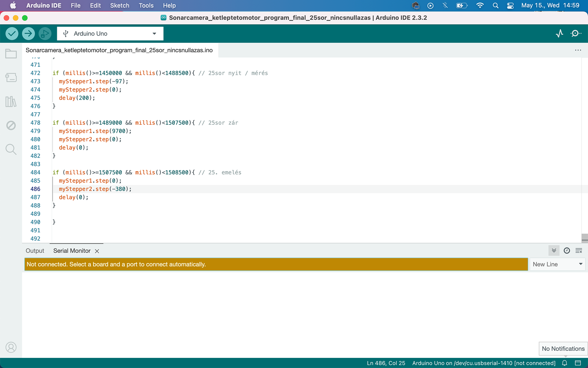Click the serial message input field
The width and height of the screenshot is (588, 368).
[276, 264]
